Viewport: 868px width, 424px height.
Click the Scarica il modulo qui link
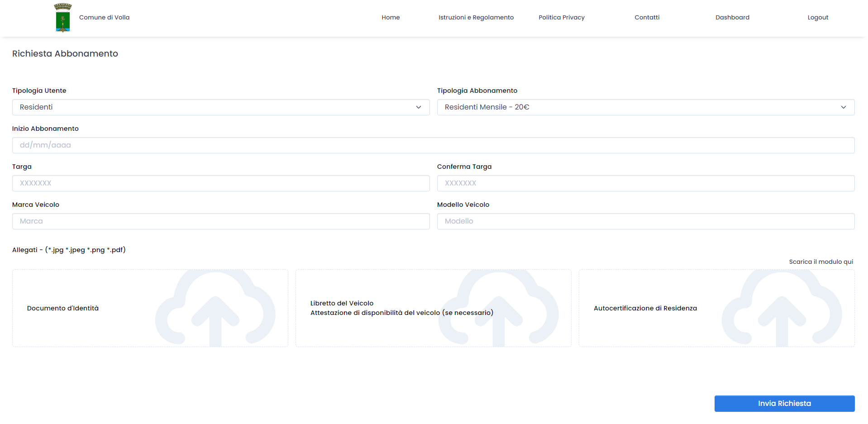coord(821,262)
